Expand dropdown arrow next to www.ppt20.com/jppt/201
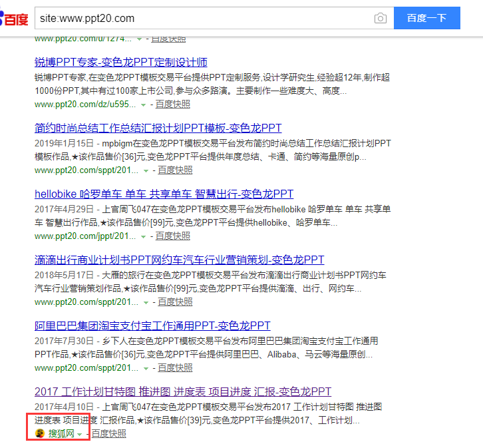Viewport: 483px width, 448px height. click(143, 237)
